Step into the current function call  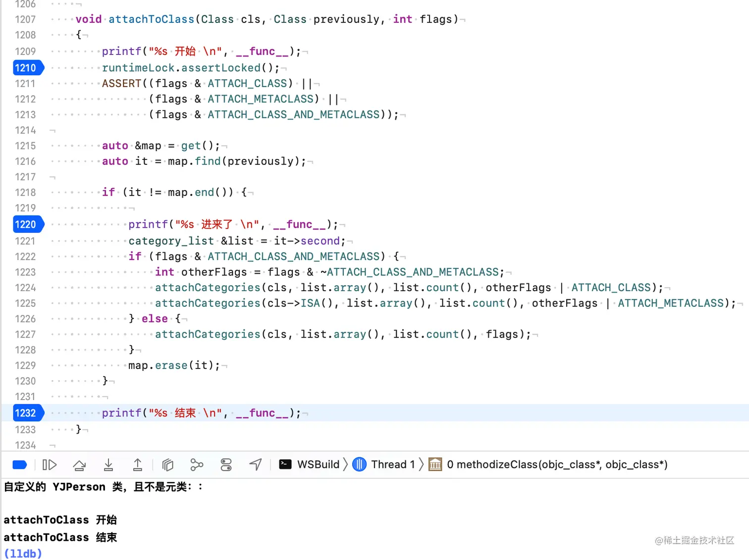(x=108, y=464)
